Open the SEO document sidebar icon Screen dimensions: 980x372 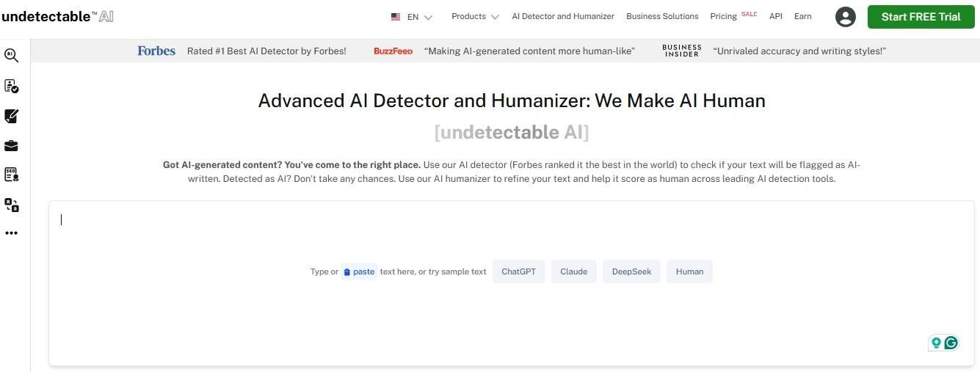[x=11, y=175]
